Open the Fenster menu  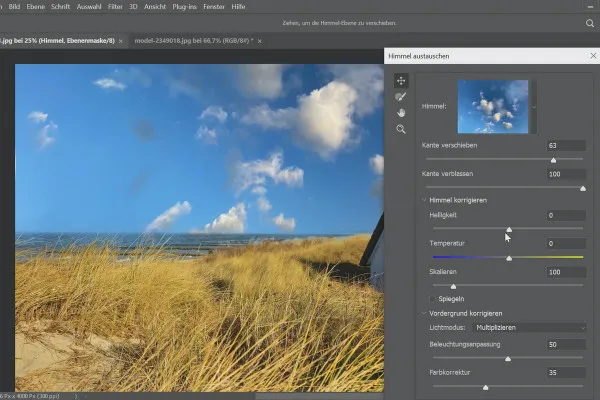(x=214, y=7)
